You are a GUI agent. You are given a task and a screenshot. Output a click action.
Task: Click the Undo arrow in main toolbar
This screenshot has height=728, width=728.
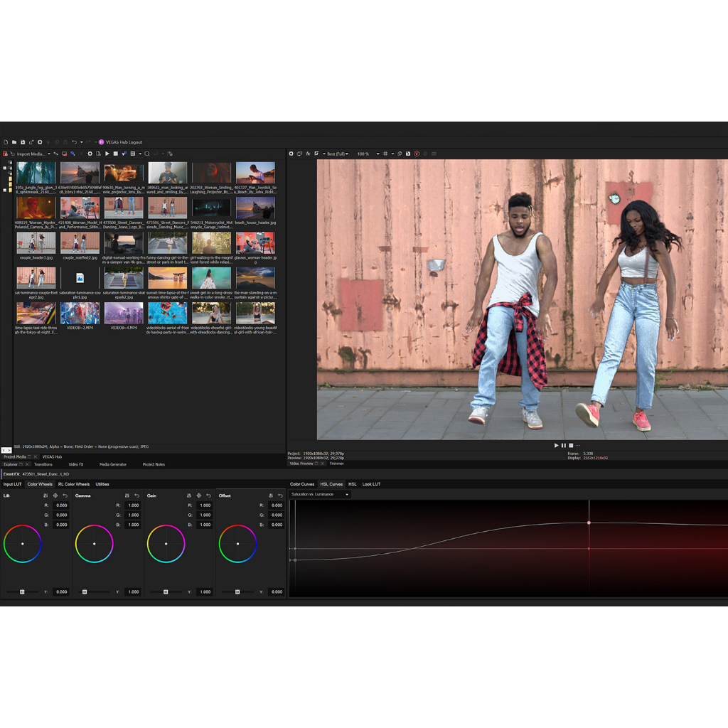click(x=74, y=142)
